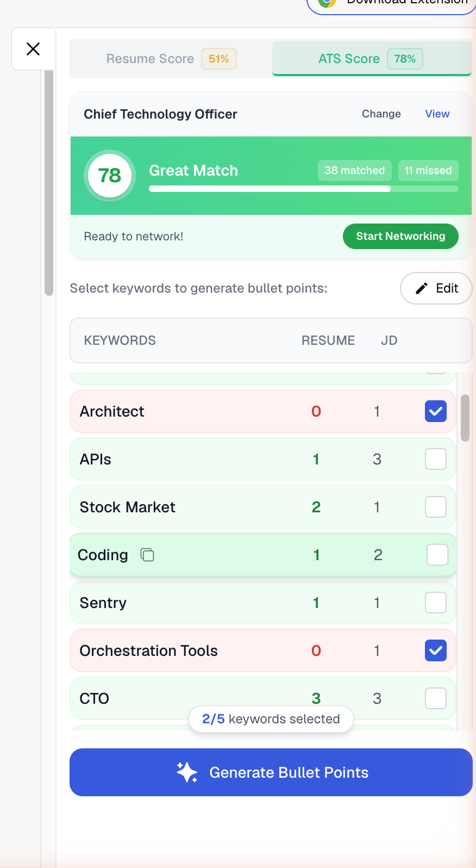Uncheck the Orchestration Tools keyword

pyautogui.click(x=435, y=650)
